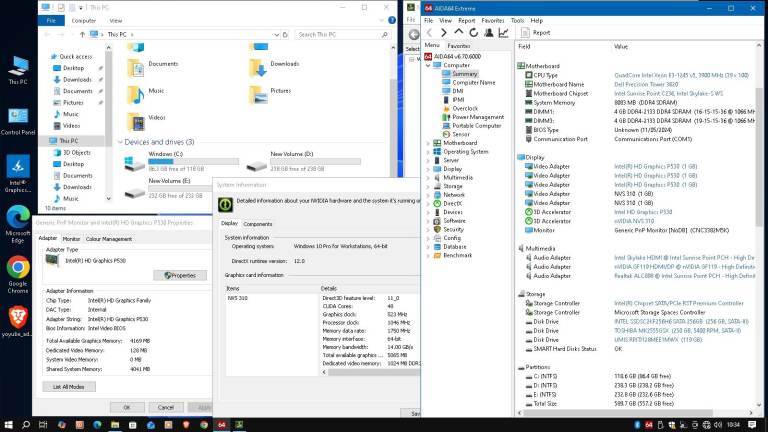Click the AIDA64 Refresh toolbar icon
This screenshot has height=432, width=768.
click(x=475, y=32)
